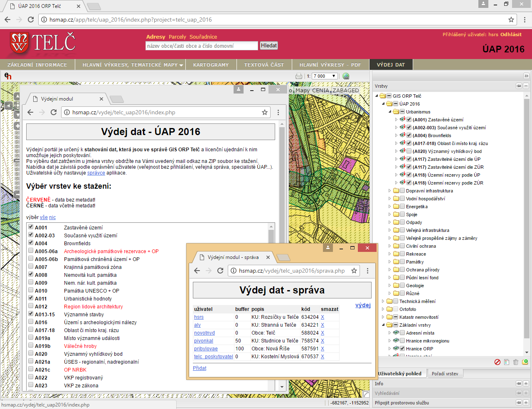Open the main Chrome menu (three dots)

pos(525,20)
